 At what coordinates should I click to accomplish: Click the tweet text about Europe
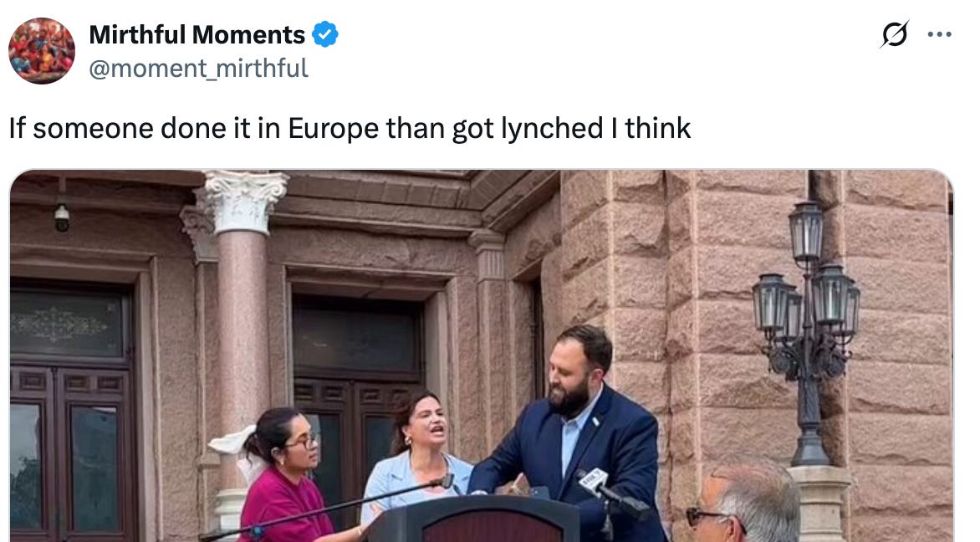point(350,128)
